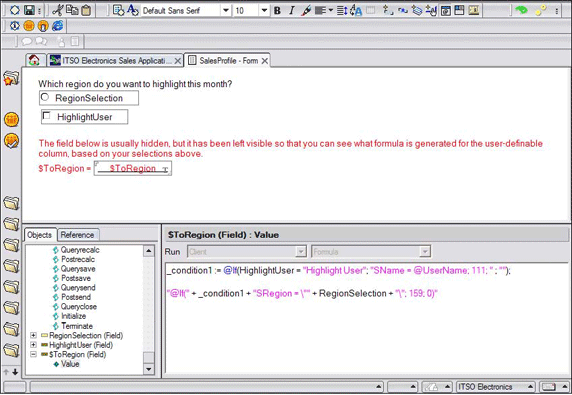Click the objects list scroll up arrow
The image size is (572, 395).
[x=148, y=251]
